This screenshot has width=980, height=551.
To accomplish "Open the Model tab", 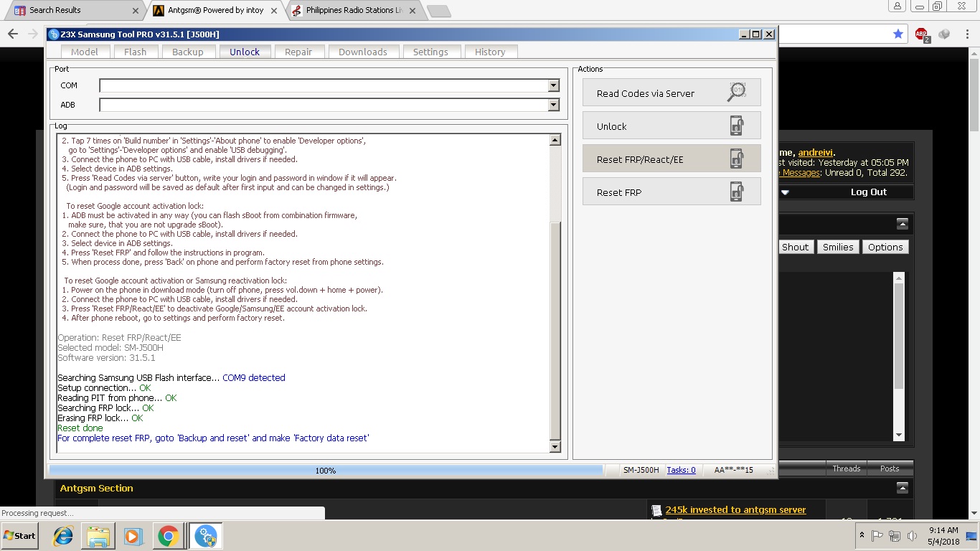I will [85, 52].
